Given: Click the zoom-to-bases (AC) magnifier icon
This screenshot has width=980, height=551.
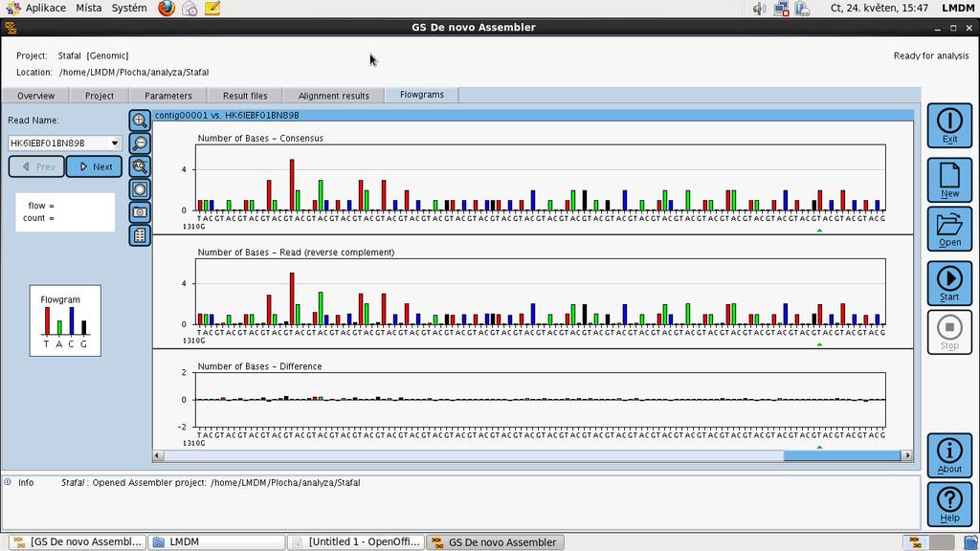Looking at the screenshot, I should click(x=140, y=166).
